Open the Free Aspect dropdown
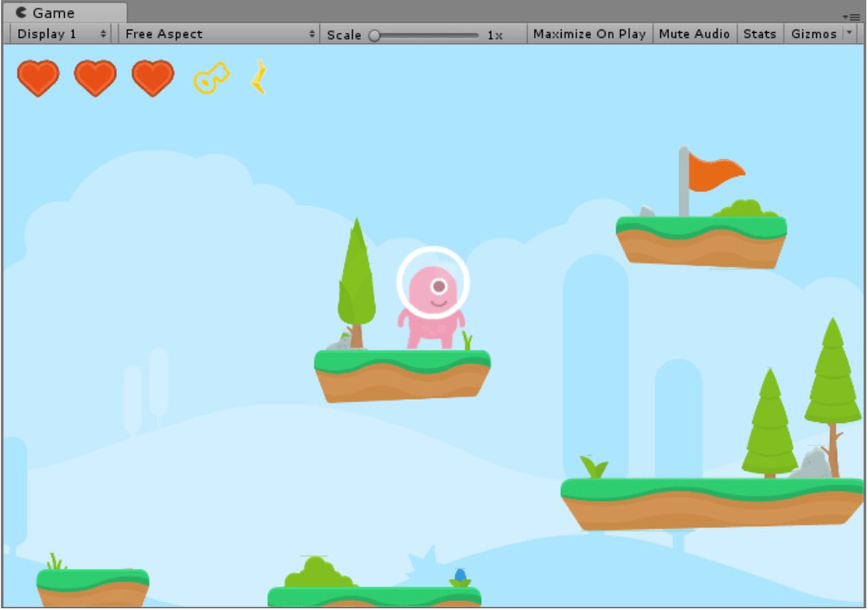This screenshot has height=610, width=868. click(219, 34)
